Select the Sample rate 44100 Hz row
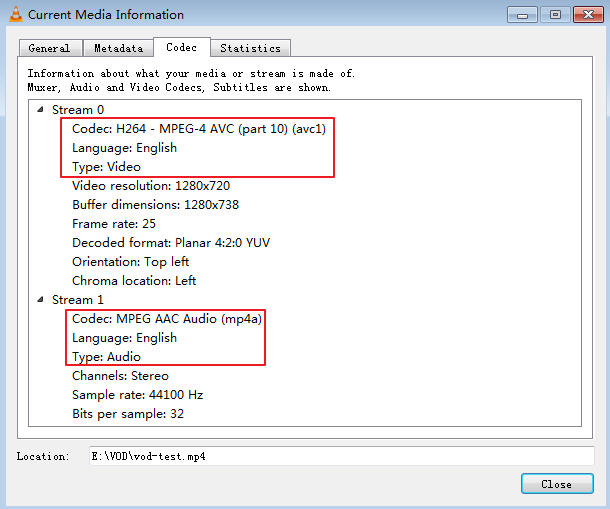 coord(137,395)
